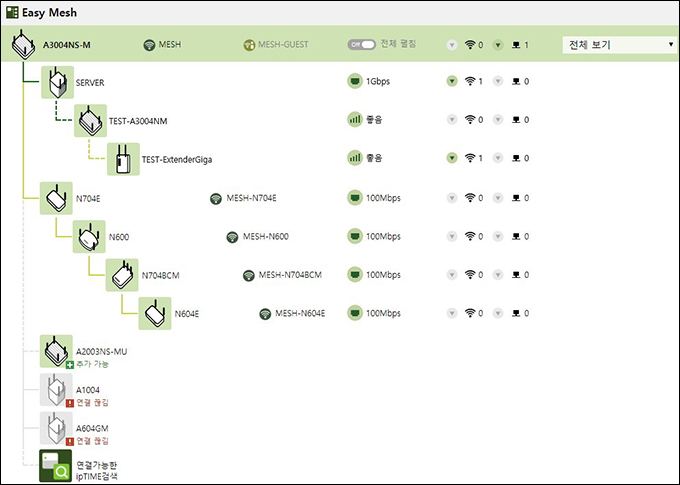The image size is (680, 485).
Task: Expand wired clients list on A3004NS-M row
Action: pos(498,45)
